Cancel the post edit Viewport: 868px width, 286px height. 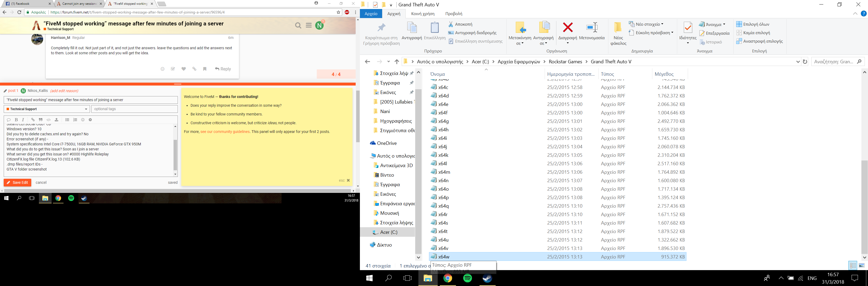coord(41,182)
